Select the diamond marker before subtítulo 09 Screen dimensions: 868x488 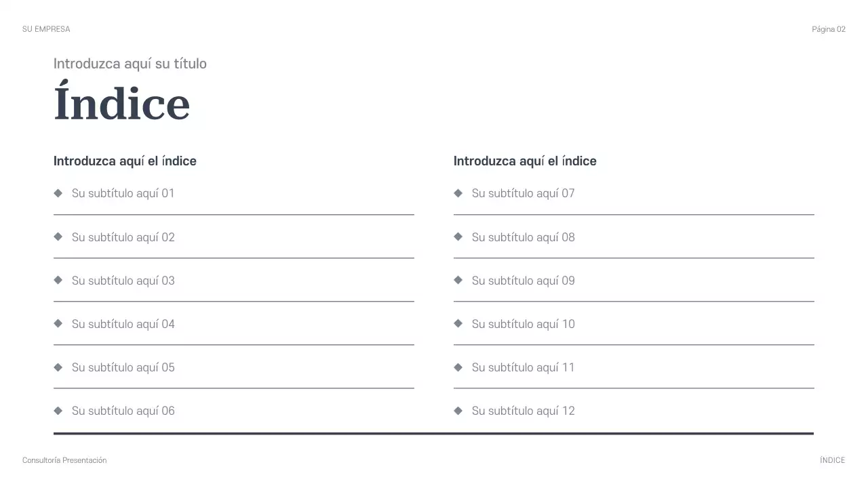click(458, 280)
